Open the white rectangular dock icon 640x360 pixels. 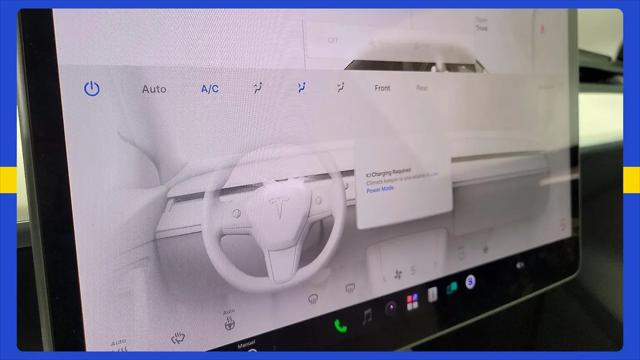click(432, 294)
